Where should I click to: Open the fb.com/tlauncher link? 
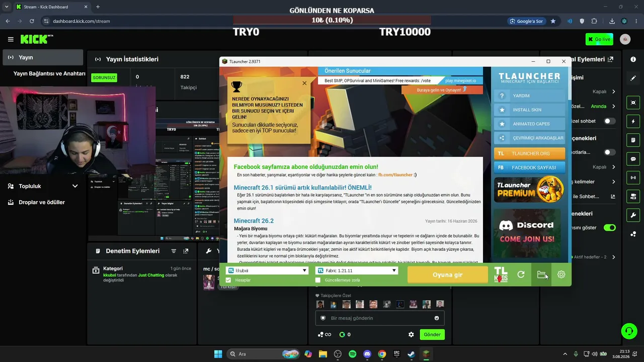tap(395, 175)
